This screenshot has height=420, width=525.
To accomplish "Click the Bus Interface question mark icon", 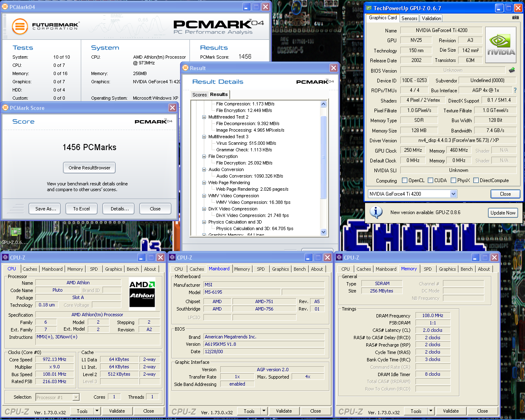I will (x=515, y=90).
